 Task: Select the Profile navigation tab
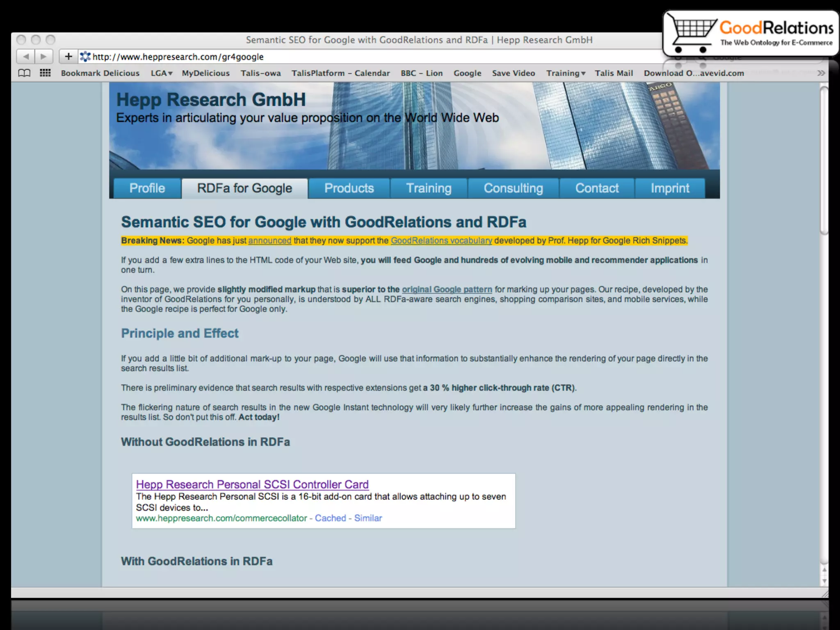[147, 188]
